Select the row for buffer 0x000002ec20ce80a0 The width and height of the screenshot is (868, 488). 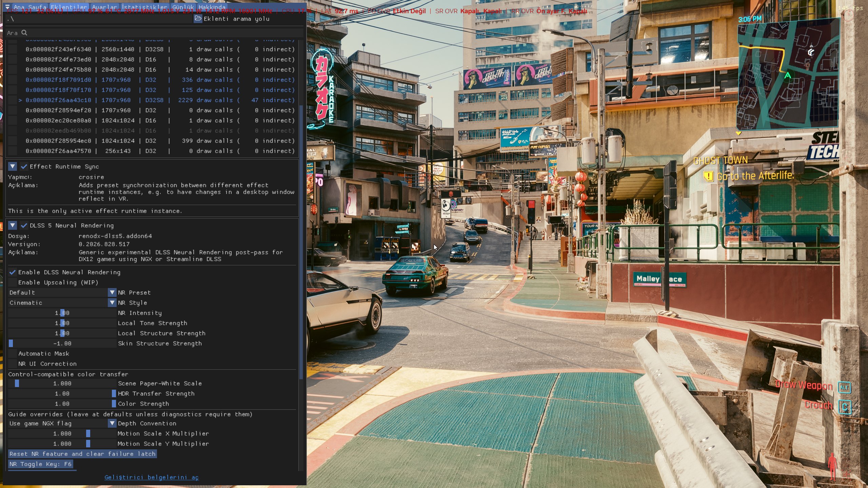click(x=160, y=120)
